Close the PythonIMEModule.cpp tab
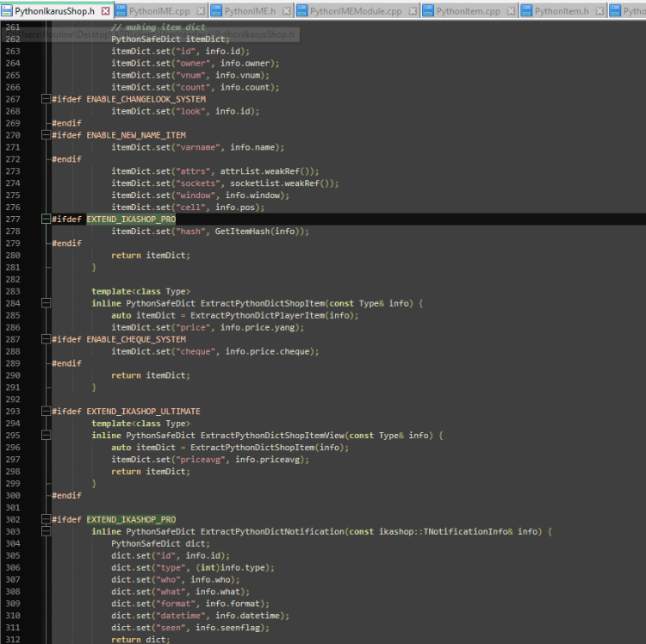 coord(413,11)
